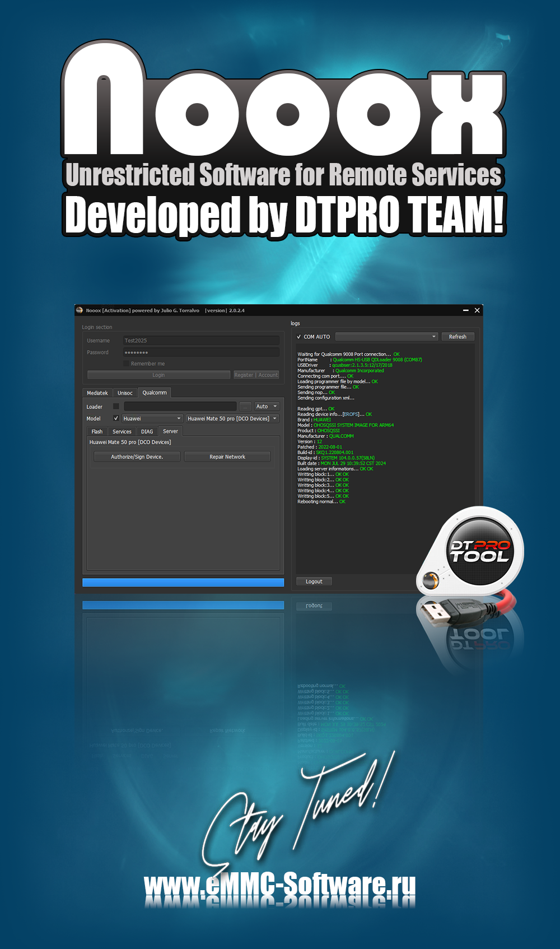Click the www.eMMC-Software.ru website text

click(x=280, y=885)
